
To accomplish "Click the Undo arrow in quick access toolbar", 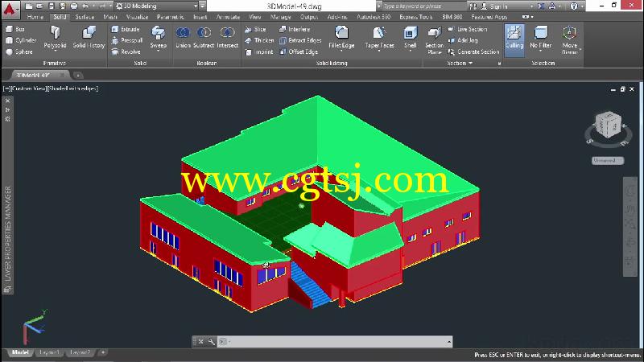I will [x=85, y=6].
